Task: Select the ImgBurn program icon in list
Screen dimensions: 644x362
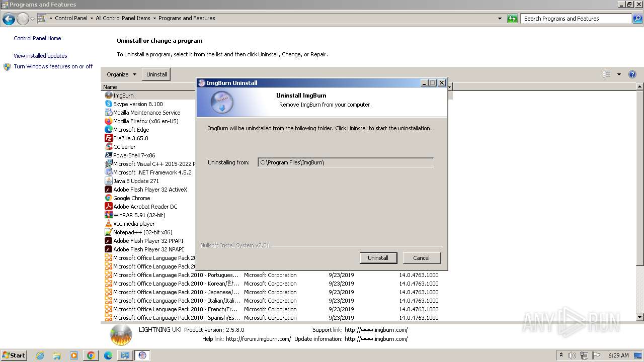Action: click(x=108, y=96)
